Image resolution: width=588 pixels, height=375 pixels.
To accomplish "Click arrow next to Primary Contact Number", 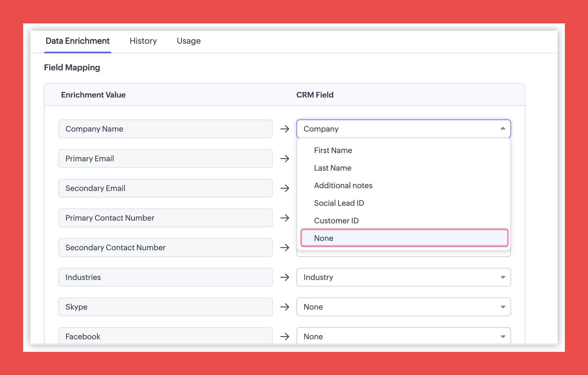I will (x=285, y=218).
